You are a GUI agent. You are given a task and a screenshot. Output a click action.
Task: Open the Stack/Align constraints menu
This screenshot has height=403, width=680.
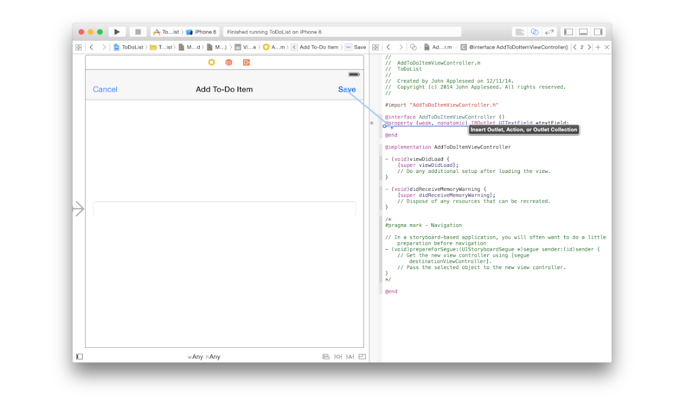[326, 357]
